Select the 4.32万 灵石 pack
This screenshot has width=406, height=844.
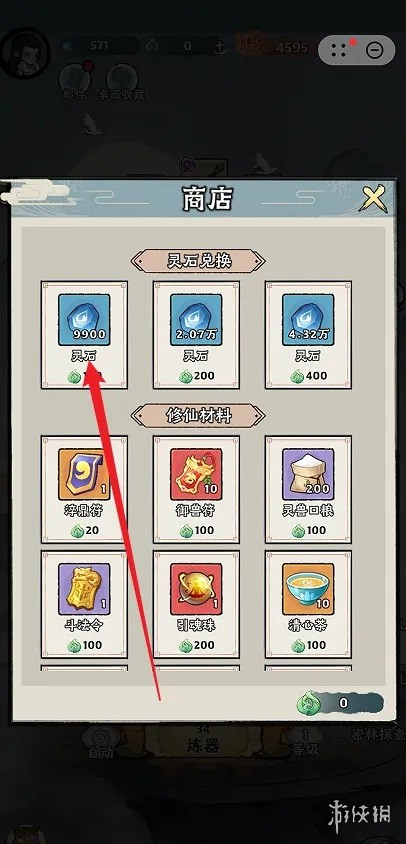point(308,334)
